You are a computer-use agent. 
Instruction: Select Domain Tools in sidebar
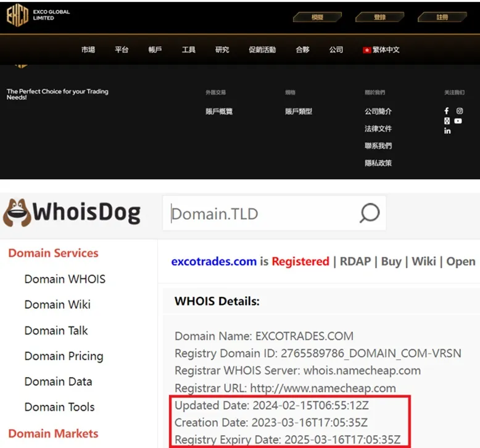(x=59, y=407)
